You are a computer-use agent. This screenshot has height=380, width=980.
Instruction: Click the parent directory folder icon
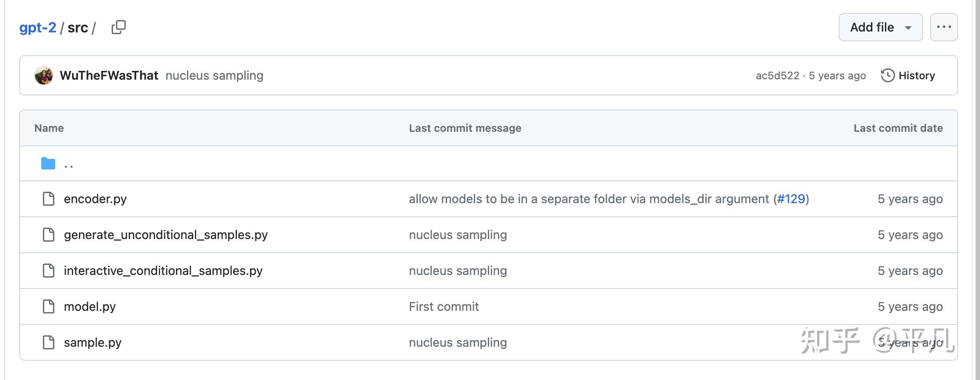click(x=48, y=164)
